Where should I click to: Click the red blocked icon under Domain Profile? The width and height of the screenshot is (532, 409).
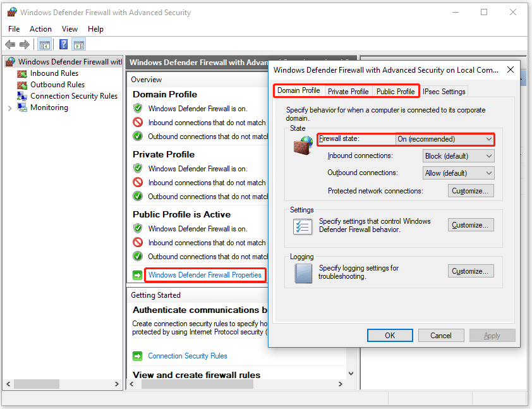[x=138, y=123]
